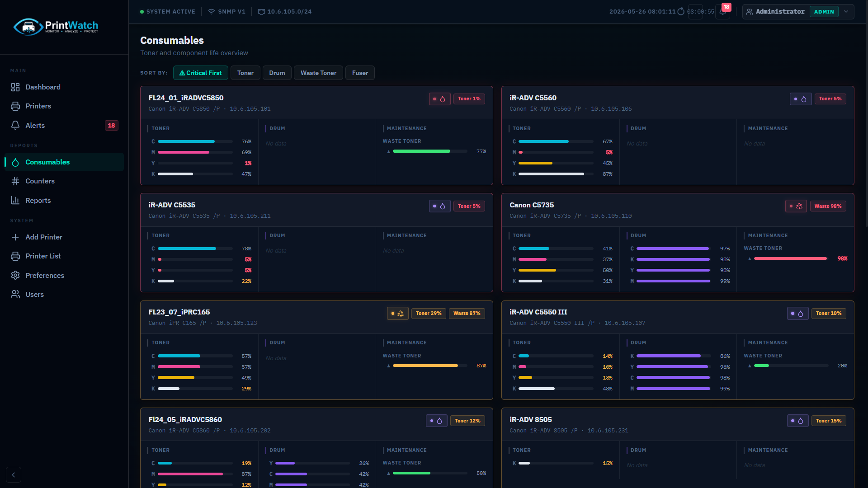Click recycle status icon on FL23_07_iPRC165 card
Viewport: 868px width, 488px height.
[x=398, y=314]
